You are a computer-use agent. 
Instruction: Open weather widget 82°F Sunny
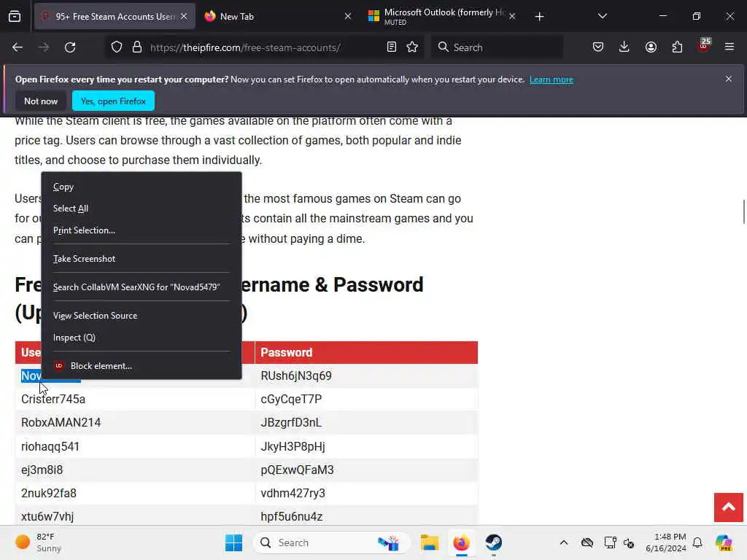(39, 542)
